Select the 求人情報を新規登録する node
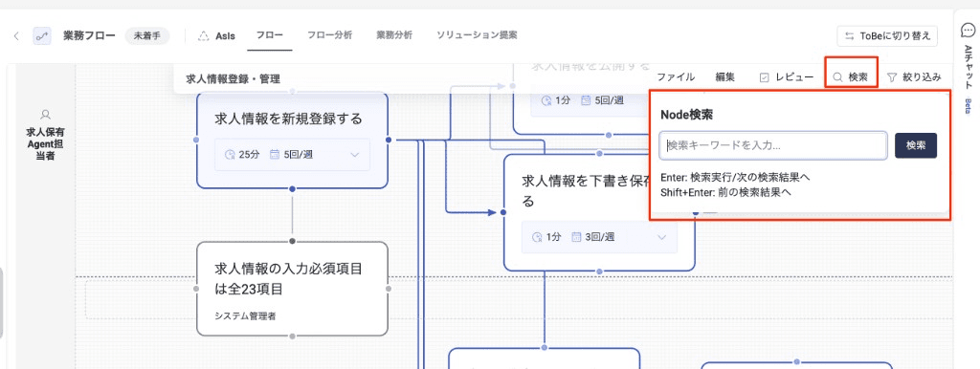980x369 pixels. 292,140
